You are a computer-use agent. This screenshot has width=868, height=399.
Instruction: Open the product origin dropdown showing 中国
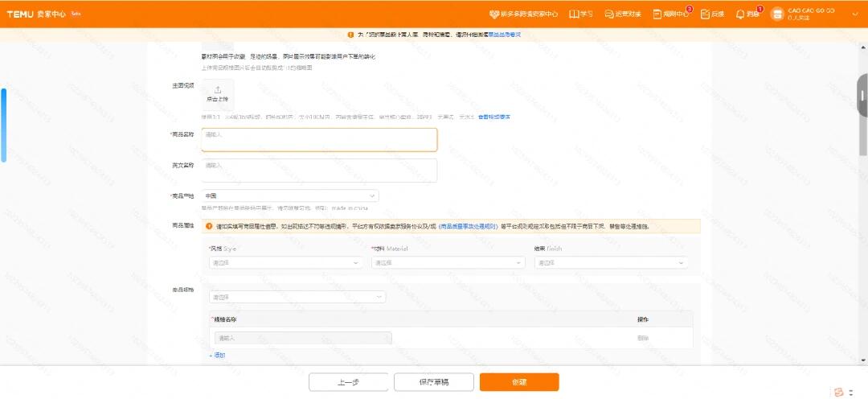coord(290,195)
